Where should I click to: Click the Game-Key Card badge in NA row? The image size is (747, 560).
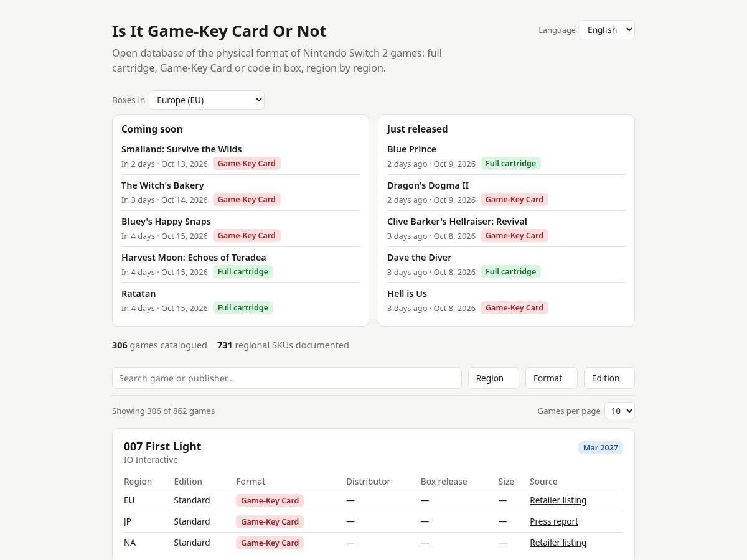tap(270, 543)
